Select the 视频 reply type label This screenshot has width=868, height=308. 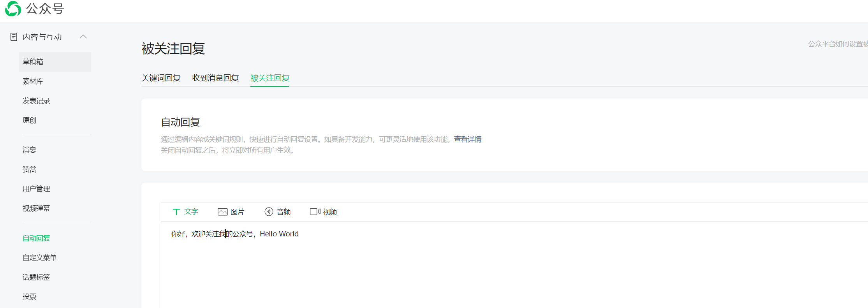point(330,212)
